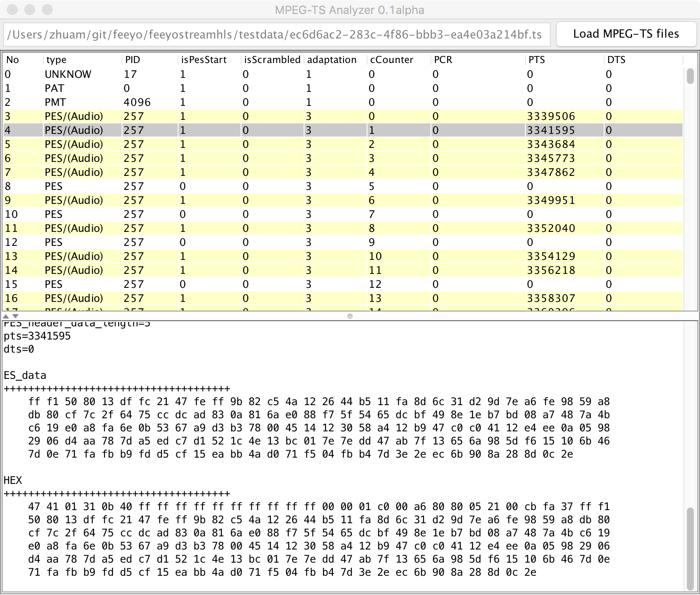Click ES_data line starting 7d 0e 71
The width and height of the screenshot is (700, 595).
tap(301, 454)
